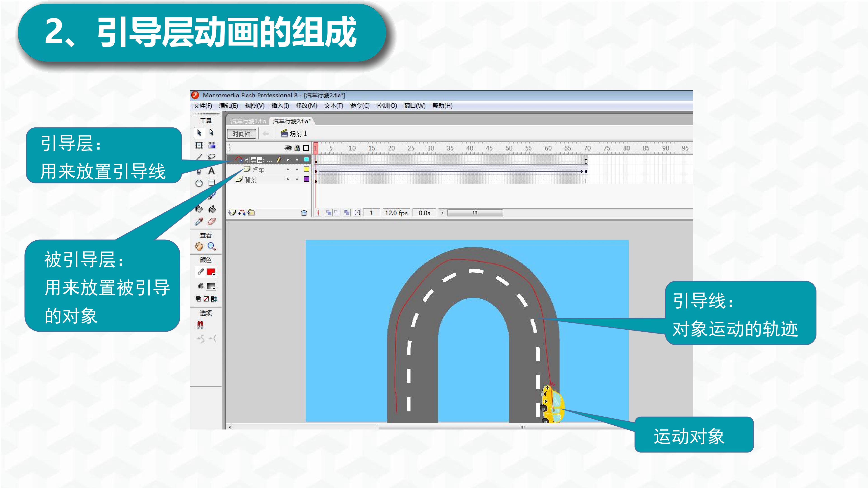The height and width of the screenshot is (488, 868).
Task: Delete layer with the trash icon
Action: tap(304, 213)
